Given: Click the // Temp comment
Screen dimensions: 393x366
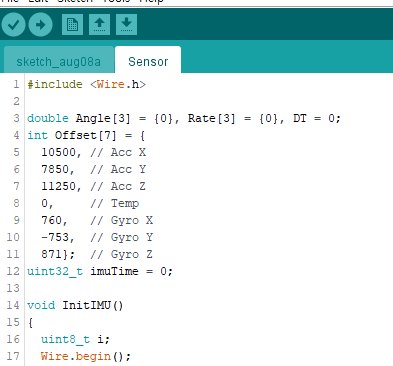Looking at the screenshot, I should pos(115,203).
